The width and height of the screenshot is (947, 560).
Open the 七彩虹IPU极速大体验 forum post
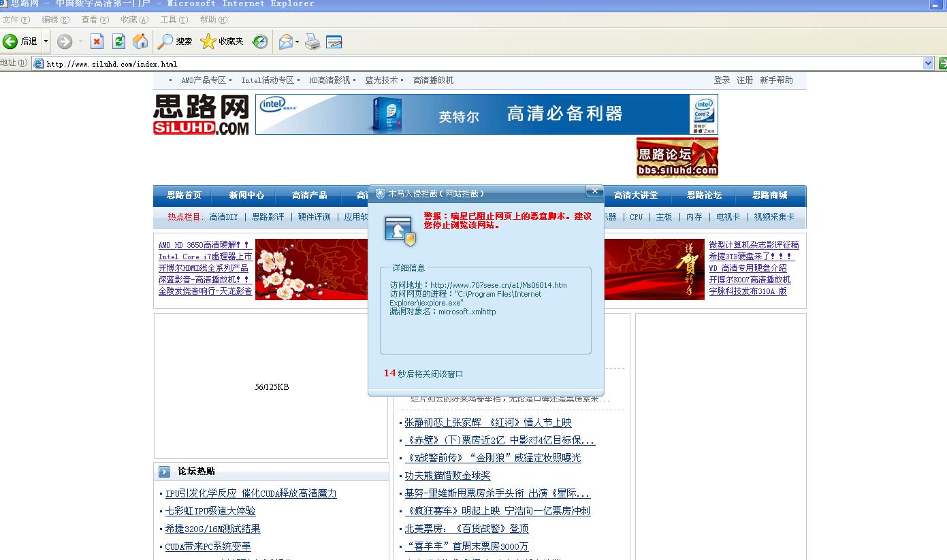(x=210, y=511)
